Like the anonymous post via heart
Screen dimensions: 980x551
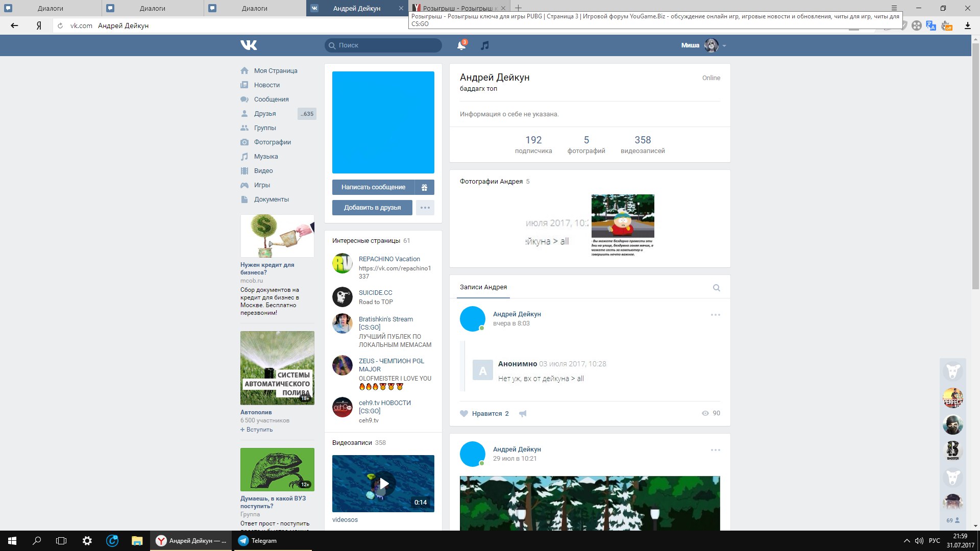pyautogui.click(x=464, y=414)
